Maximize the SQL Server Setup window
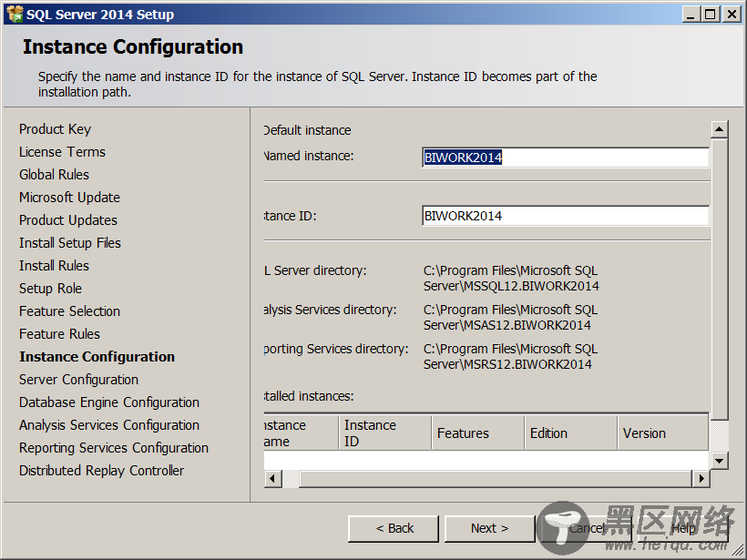This screenshot has height=560, width=747. (x=710, y=15)
